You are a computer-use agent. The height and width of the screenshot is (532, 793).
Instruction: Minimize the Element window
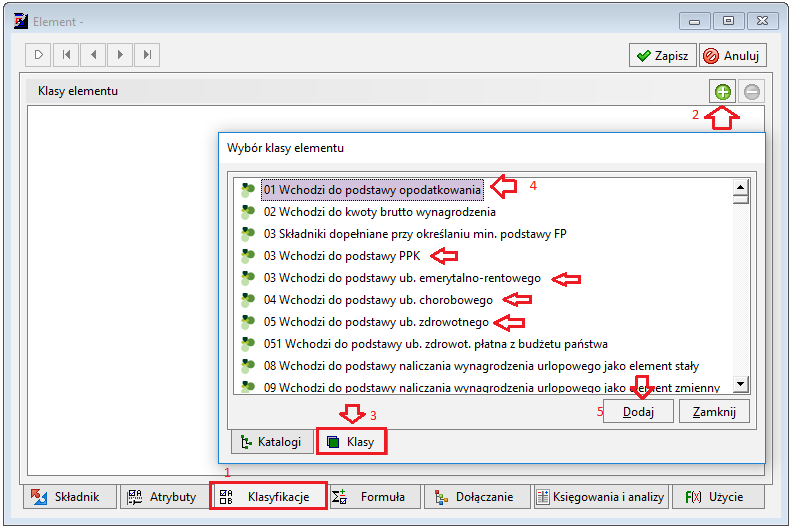click(694, 21)
